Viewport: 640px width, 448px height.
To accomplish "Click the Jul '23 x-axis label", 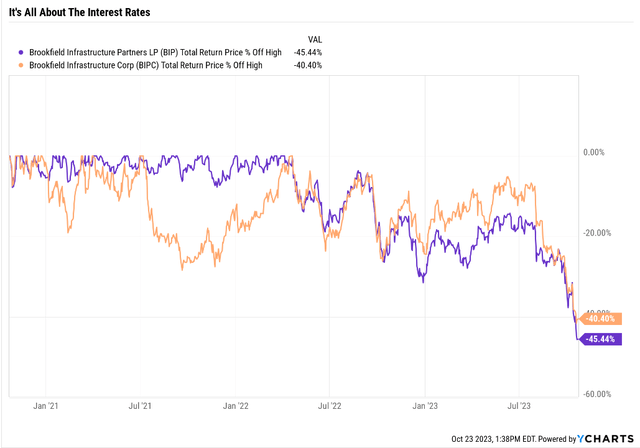I will point(518,406).
